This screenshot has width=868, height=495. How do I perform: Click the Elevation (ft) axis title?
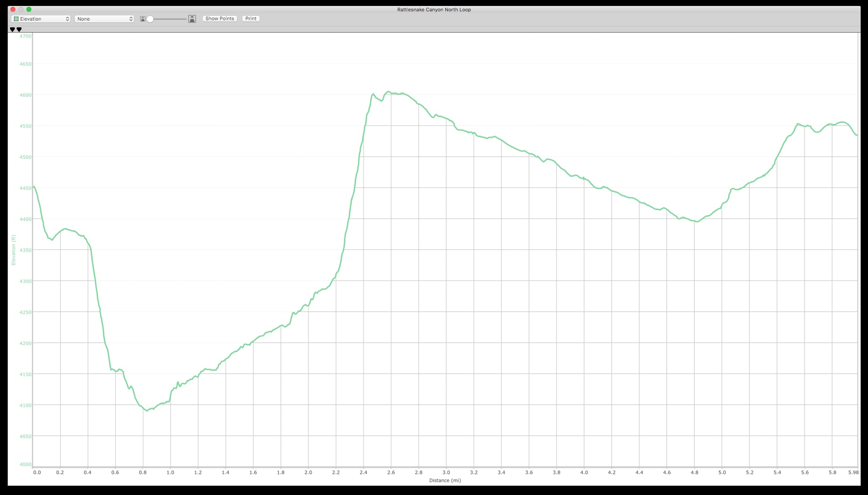pos(14,250)
